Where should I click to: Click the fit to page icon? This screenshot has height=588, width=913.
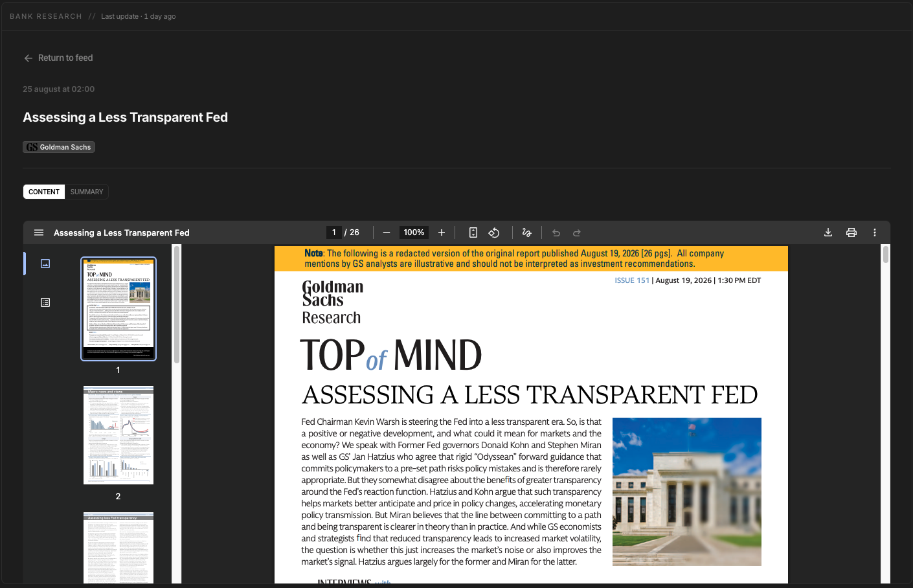click(473, 232)
